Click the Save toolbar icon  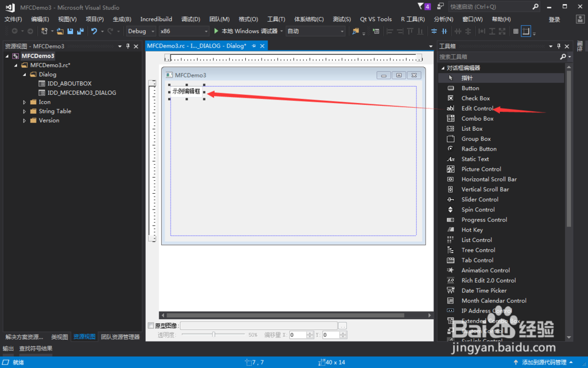tap(70, 31)
